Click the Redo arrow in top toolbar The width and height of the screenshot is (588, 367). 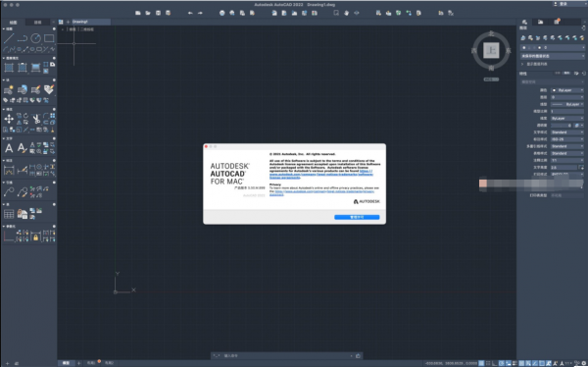[x=200, y=13]
